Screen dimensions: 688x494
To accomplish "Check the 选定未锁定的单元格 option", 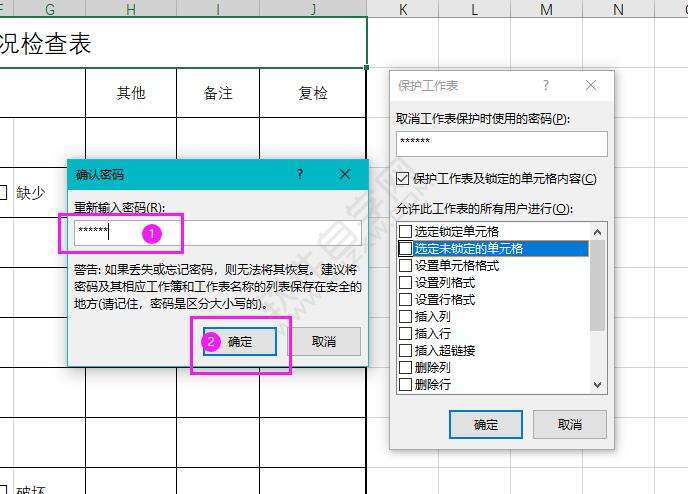I will coord(405,248).
